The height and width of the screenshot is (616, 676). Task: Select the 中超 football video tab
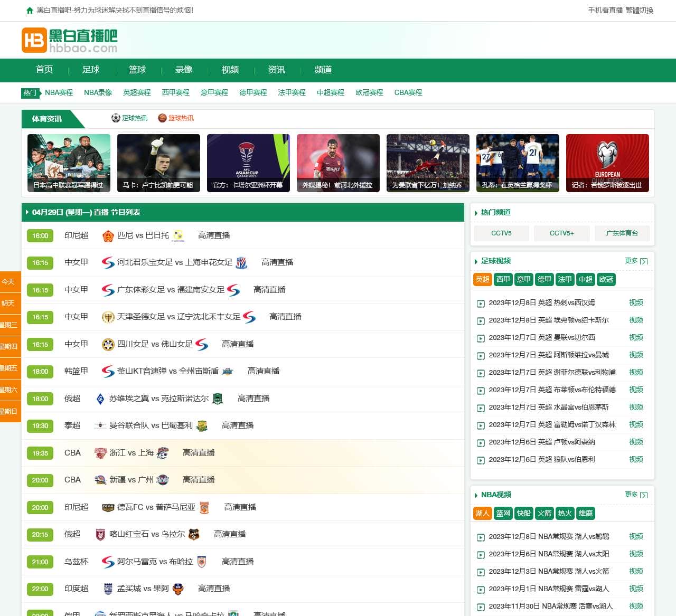[586, 279]
